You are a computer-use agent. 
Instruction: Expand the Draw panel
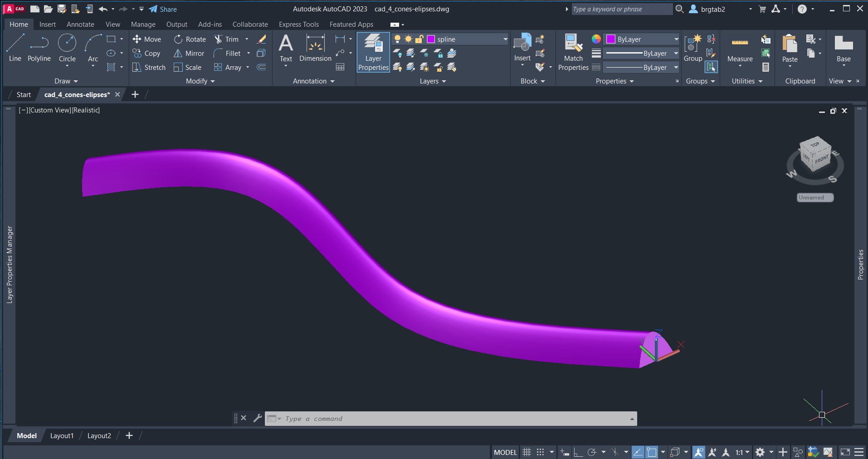click(x=66, y=81)
